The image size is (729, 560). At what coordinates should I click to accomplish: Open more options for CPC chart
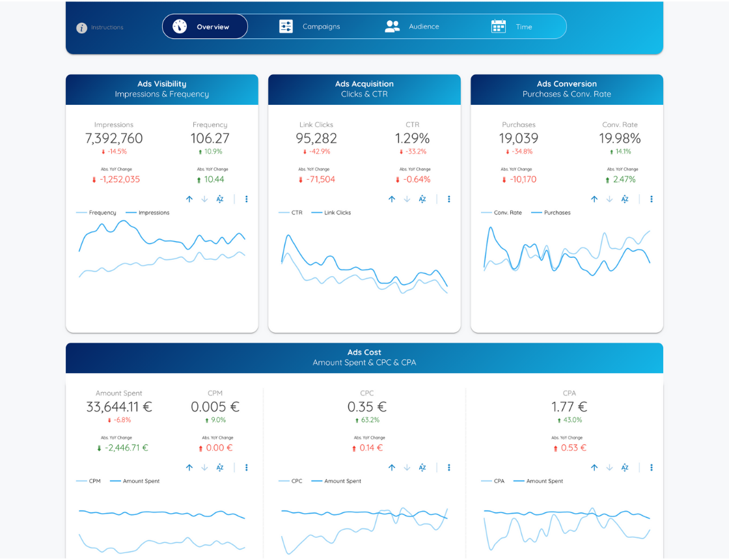pyautogui.click(x=449, y=468)
